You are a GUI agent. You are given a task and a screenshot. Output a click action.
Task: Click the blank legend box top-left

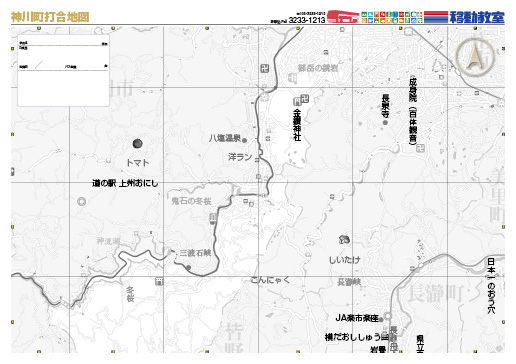point(63,70)
